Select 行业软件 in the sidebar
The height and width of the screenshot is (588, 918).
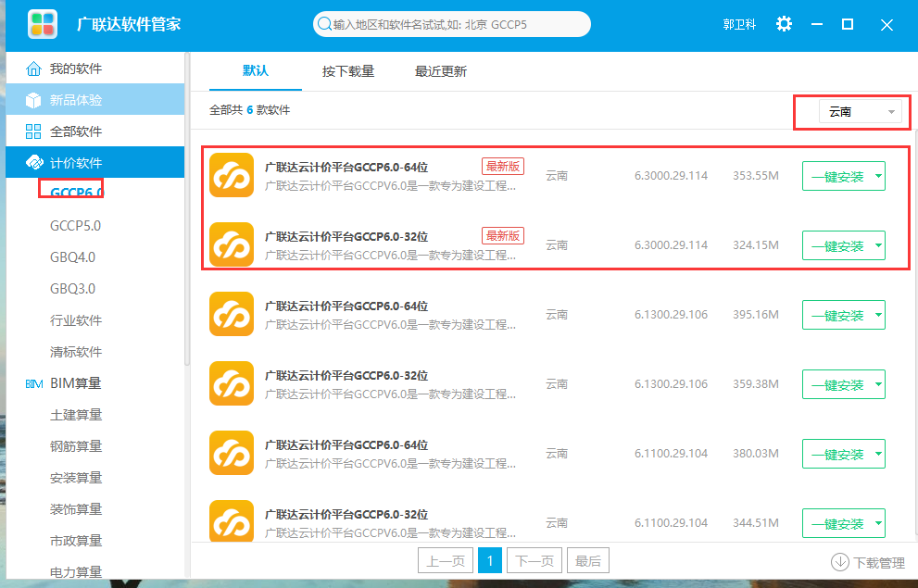(76, 320)
